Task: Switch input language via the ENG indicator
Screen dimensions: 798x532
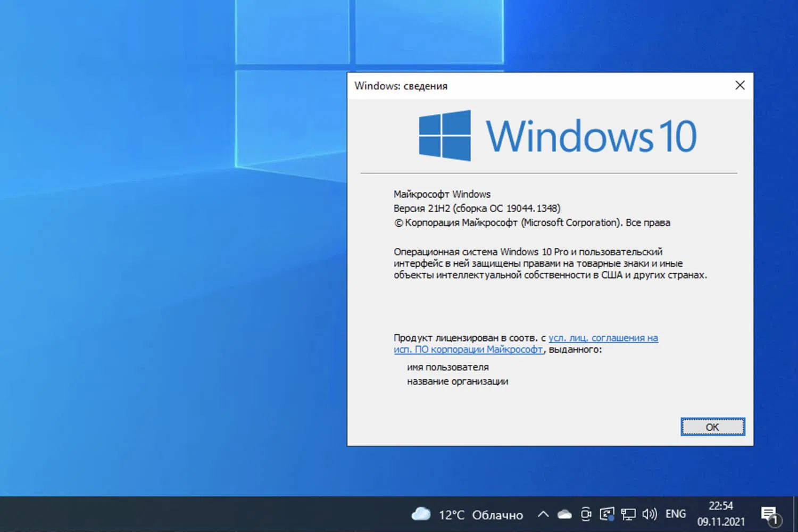Action: (675, 514)
